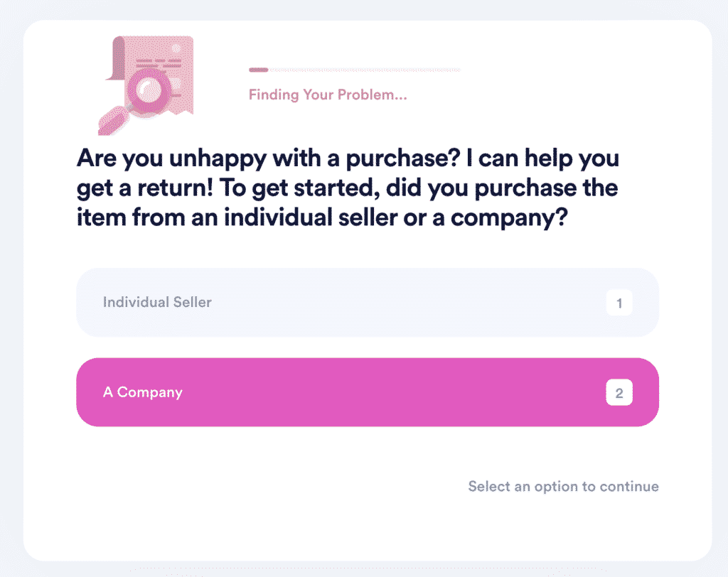This screenshot has width=728, height=577.
Task: Click the shortcut key indicator beside A Company
Action: point(619,392)
